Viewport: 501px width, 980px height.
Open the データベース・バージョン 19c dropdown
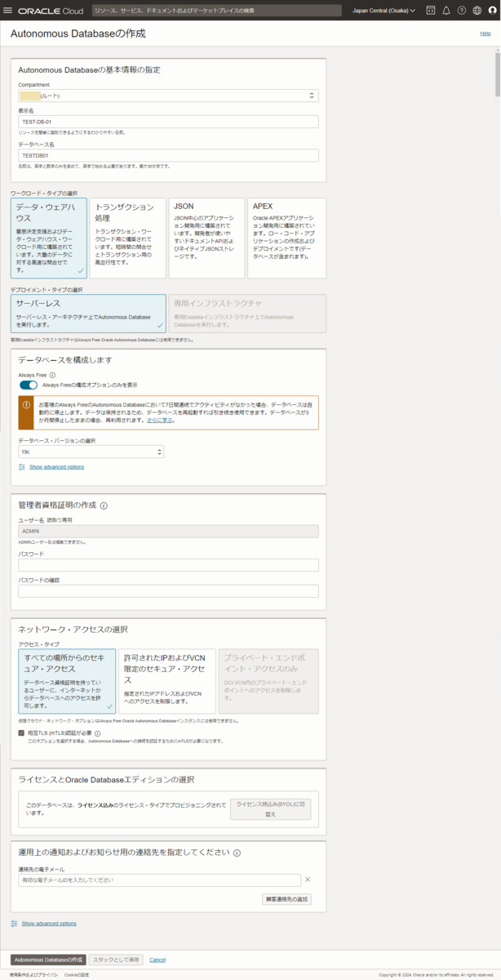click(x=91, y=452)
